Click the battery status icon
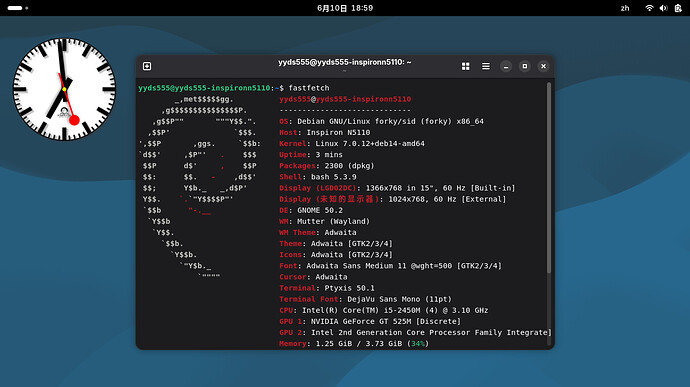The image size is (690, 387). (x=678, y=8)
